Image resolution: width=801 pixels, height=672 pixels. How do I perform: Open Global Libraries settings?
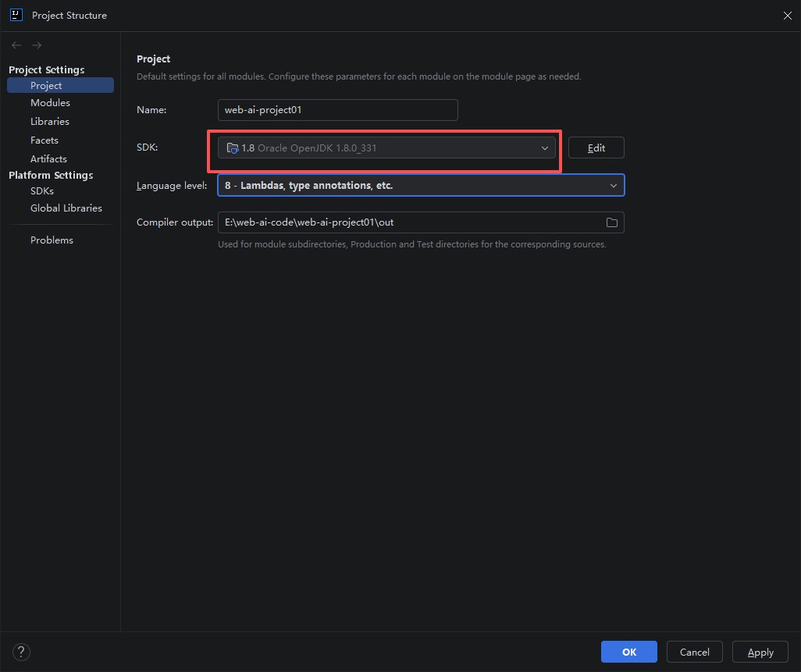(x=66, y=208)
